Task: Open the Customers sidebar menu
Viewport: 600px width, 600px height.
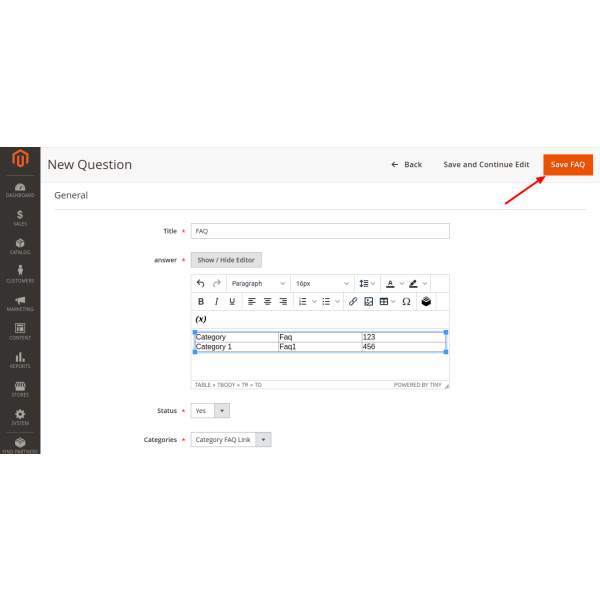Action: pyautogui.click(x=20, y=275)
